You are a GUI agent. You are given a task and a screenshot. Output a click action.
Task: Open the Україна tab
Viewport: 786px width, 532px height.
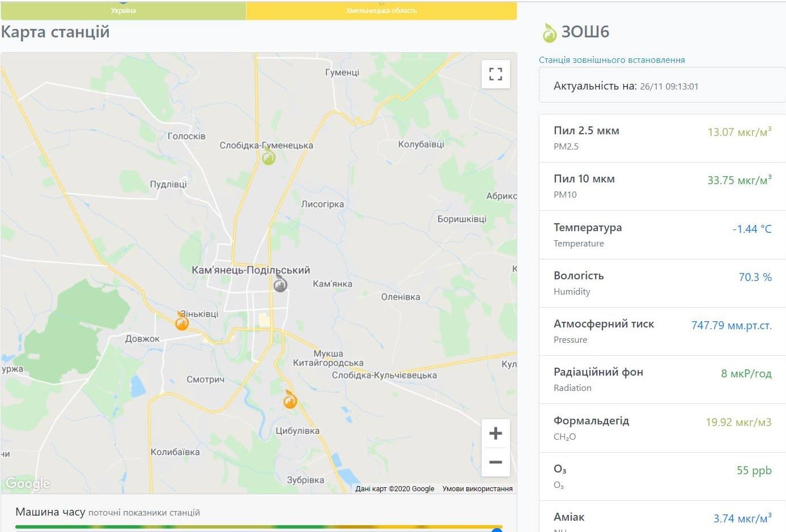coord(124,10)
